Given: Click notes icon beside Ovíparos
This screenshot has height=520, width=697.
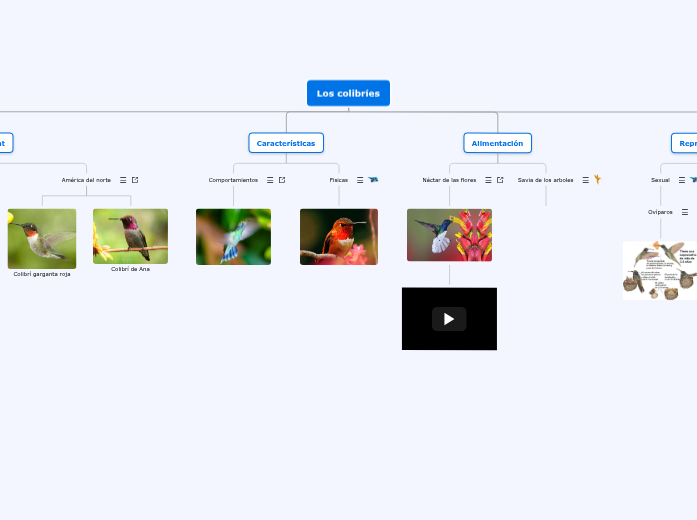Looking at the screenshot, I should point(685,212).
